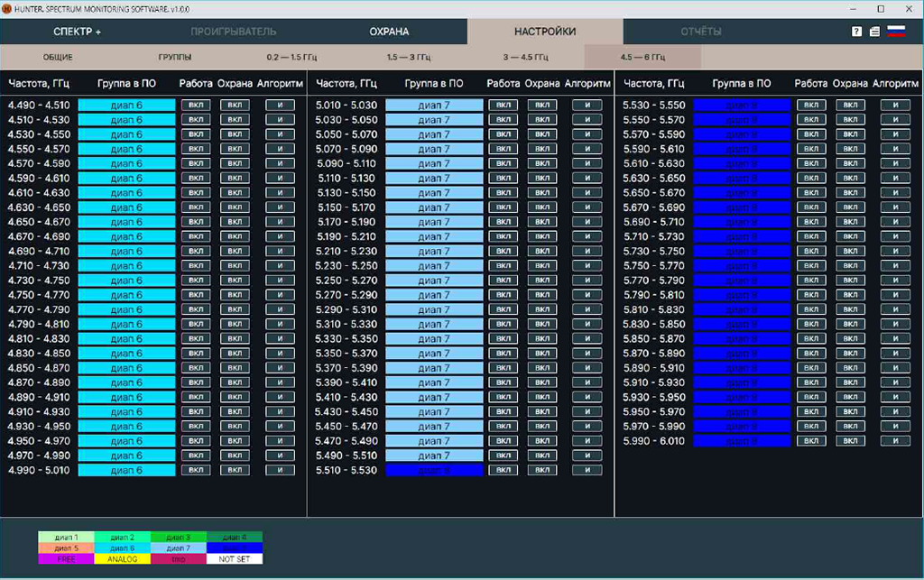This screenshot has height=580, width=924.
Task: Click the Алгоритм И button for 4.730 - 4.750
Action: 280,281
